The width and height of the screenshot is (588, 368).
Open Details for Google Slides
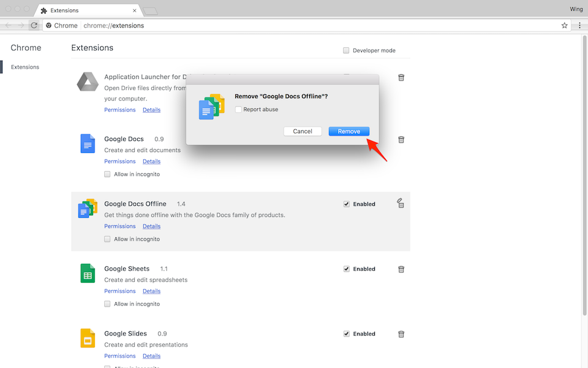point(151,356)
